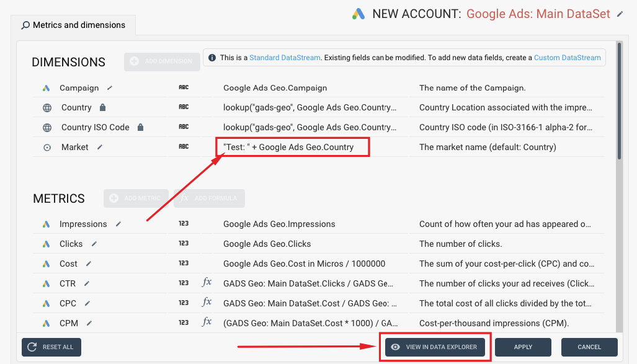
Task: Click the Add Metric button
Action: [x=136, y=198]
